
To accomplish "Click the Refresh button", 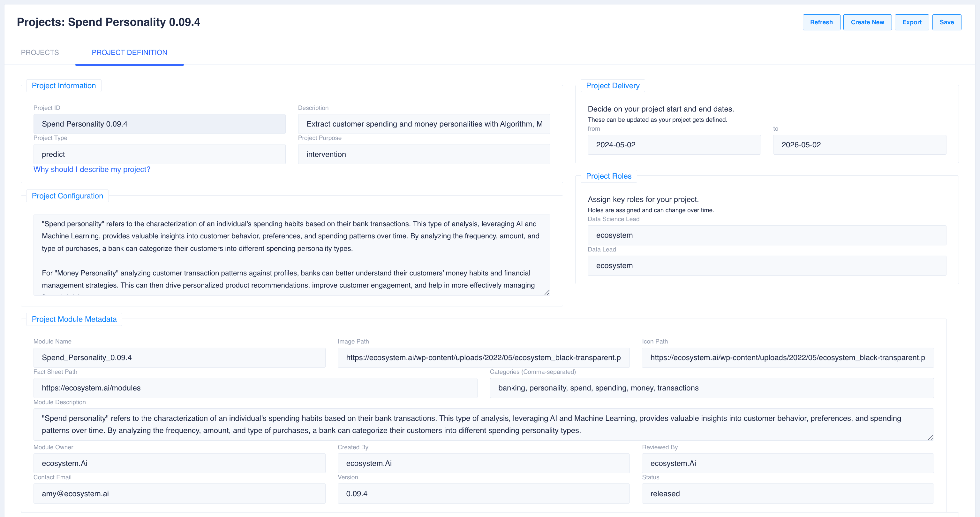I will coord(821,22).
